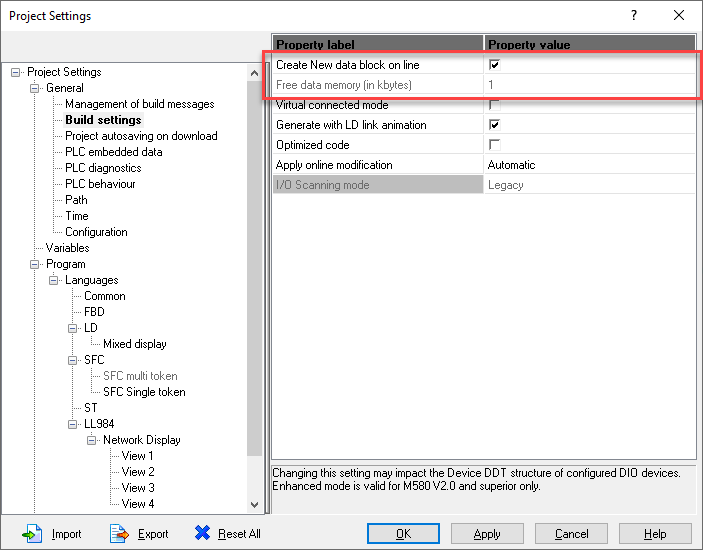Select Mixed display under LD
Image resolution: width=703 pixels, height=550 pixels.
(x=135, y=344)
